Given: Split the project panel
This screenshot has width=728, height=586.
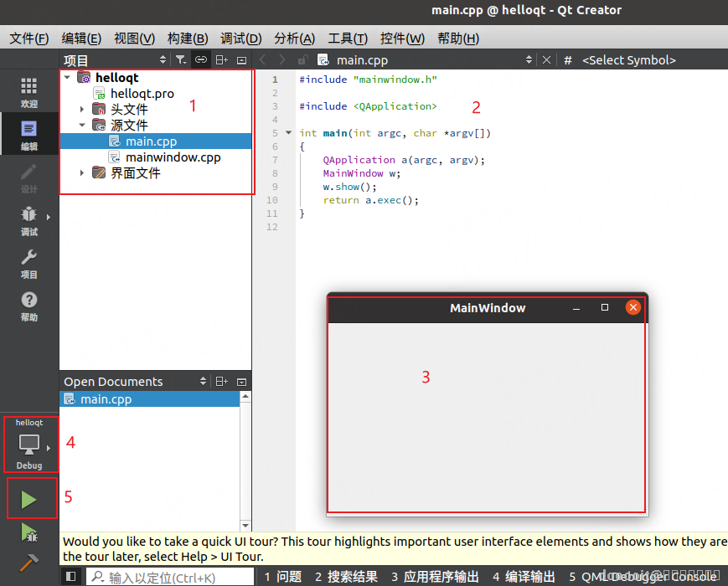Looking at the screenshot, I should tap(221, 59).
